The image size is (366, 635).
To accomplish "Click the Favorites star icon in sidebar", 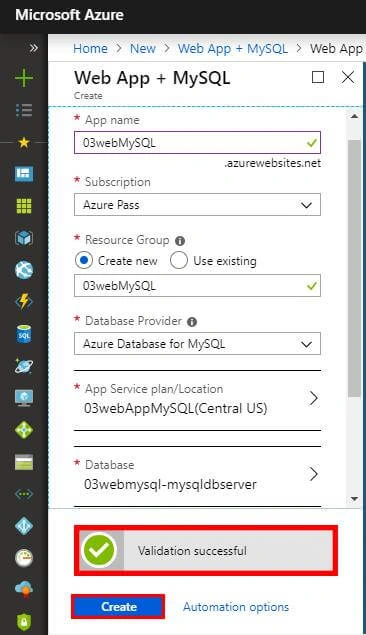I will click(x=24, y=142).
